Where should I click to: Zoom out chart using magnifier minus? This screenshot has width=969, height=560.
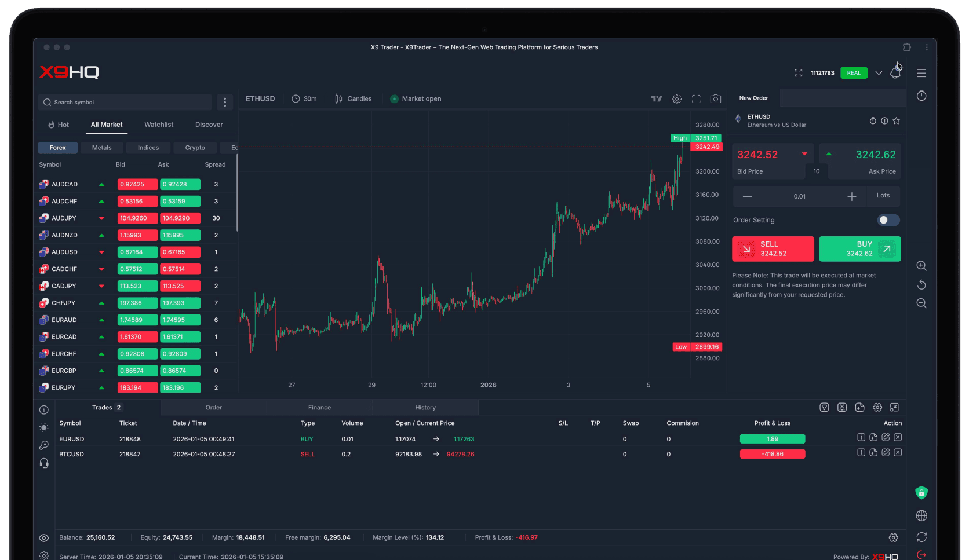[x=921, y=303]
